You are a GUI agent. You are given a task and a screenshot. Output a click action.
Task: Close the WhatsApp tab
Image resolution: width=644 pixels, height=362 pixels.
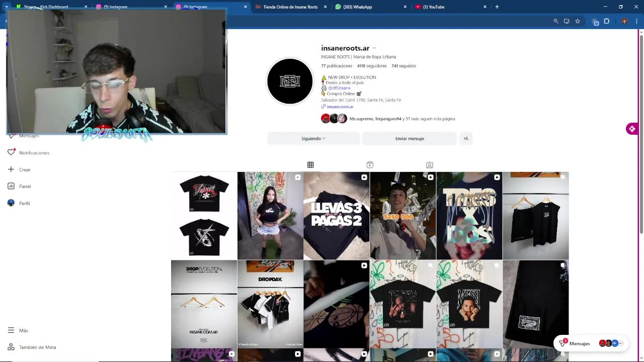click(x=405, y=7)
